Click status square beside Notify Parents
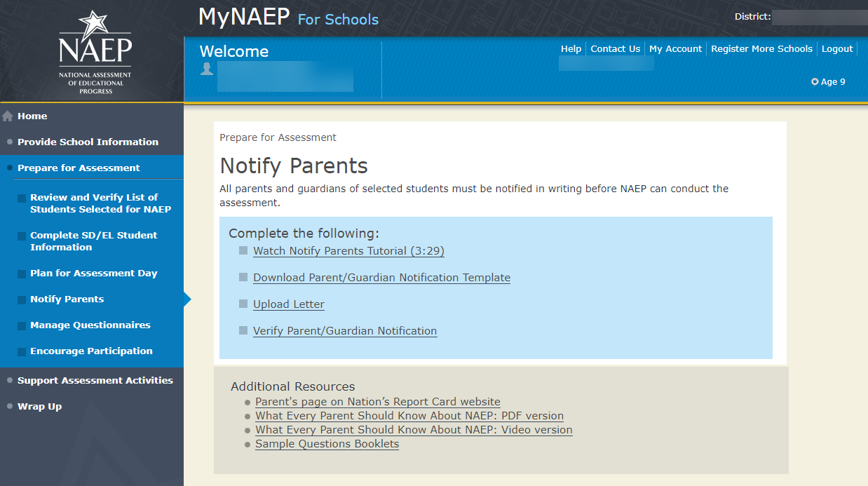Screen dimensions: 868x486 [22, 300]
